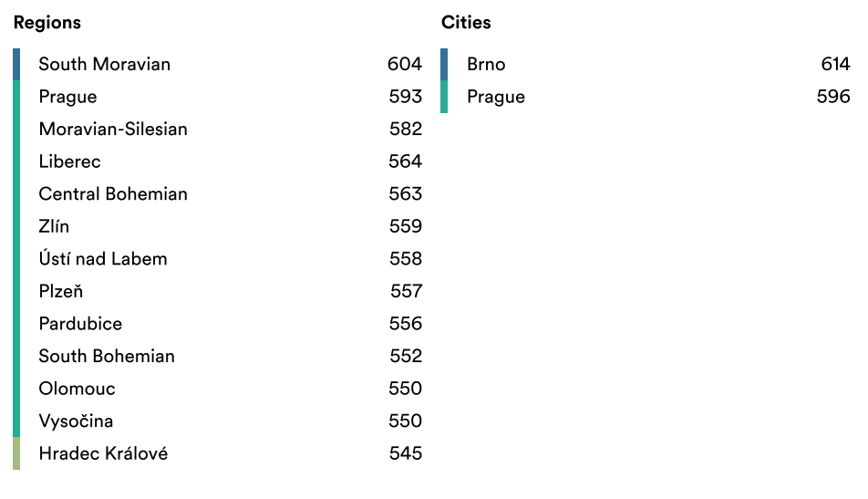Select the South Moravian region row
Viewport: 868px width, 499px height.
[x=218, y=64]
